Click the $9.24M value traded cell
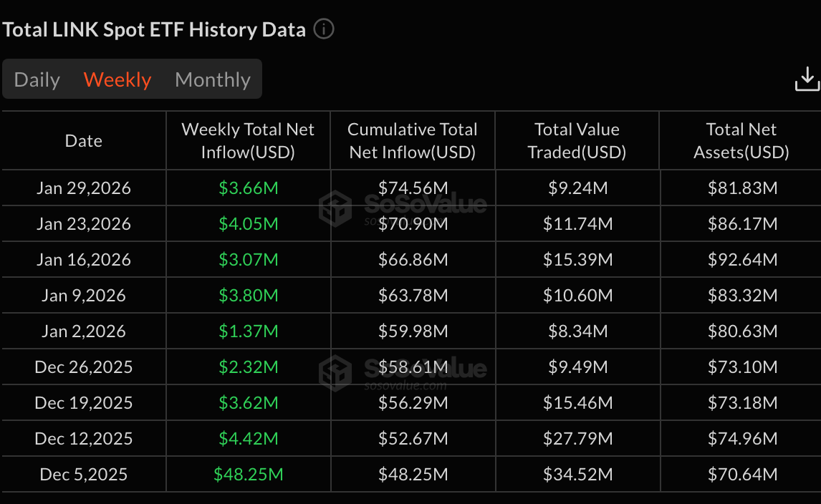Screen dimensions: 821x504 click(x=577, y=188)
